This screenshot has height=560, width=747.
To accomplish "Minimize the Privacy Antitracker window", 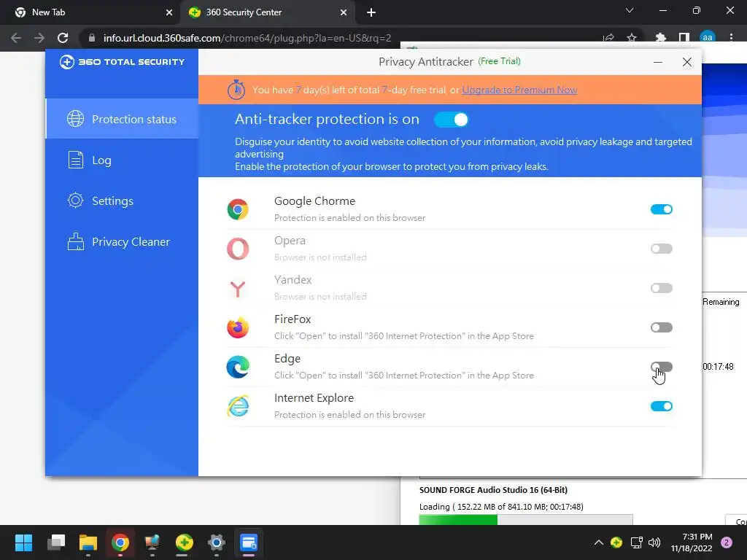I will point(658,62).
